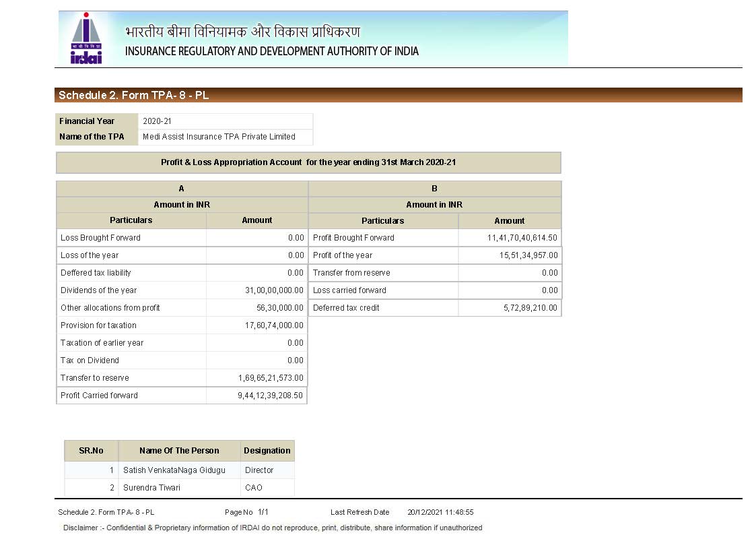Click the Disclaimer text in the footer
Image resolution: width=756 pixels, height=535 pixels.
point(273,528)
